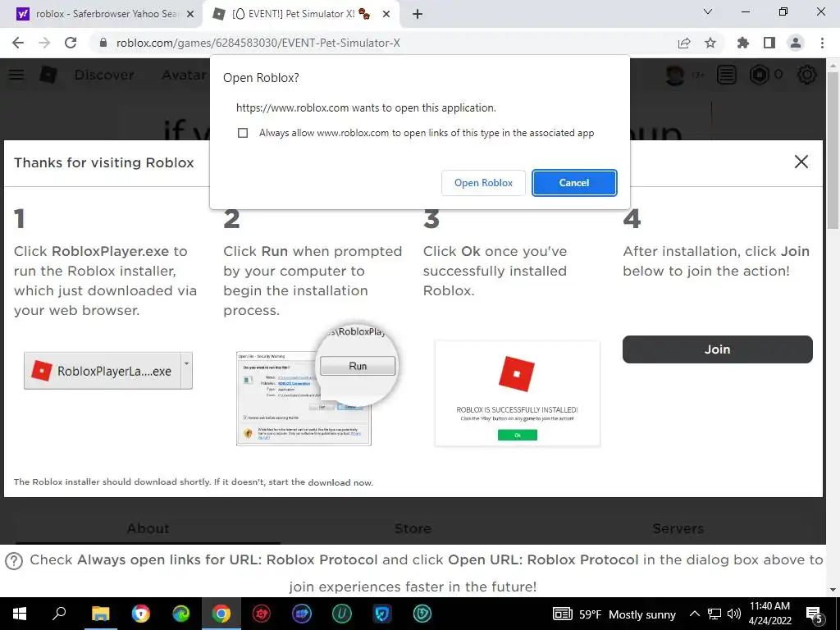Close the Yahoo Search tab
840x630 pixels.
pos(190,15)
